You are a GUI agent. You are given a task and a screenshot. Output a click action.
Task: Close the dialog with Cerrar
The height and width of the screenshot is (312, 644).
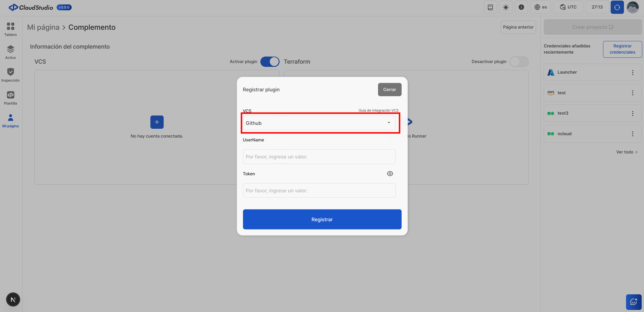(390, 90)
